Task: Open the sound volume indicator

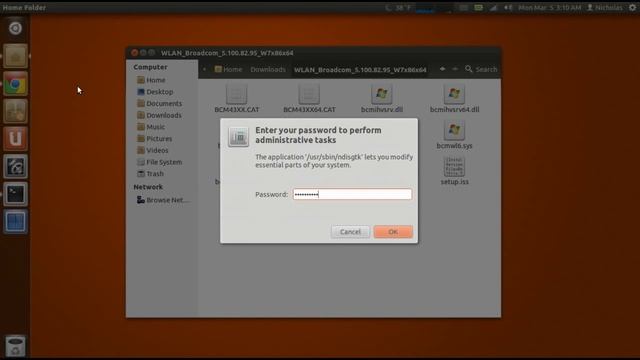Action: (x=508, y=7)
